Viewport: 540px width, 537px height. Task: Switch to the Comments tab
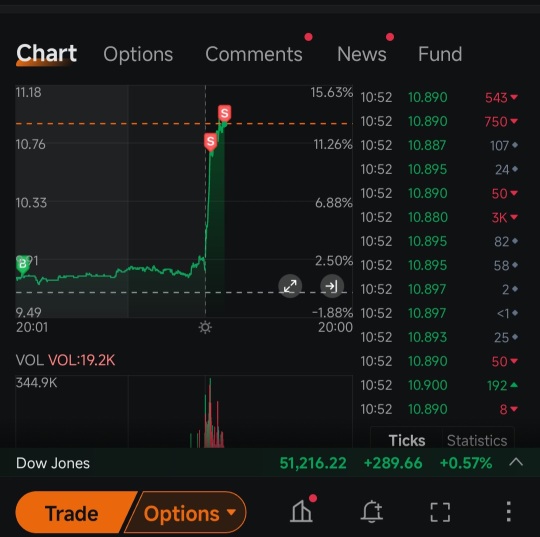(x=254, y=54)
